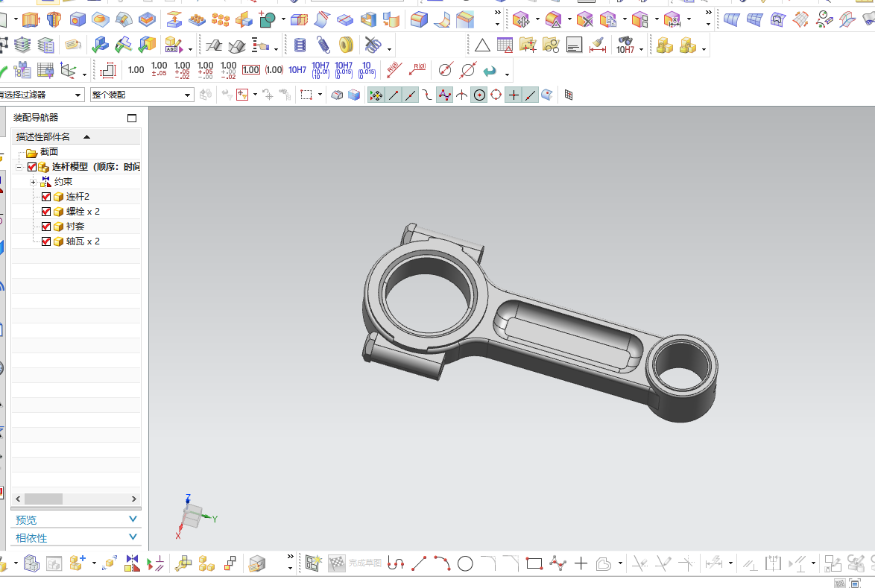Viewport: 875px width, 588px height.
Task: Expand the feature toolbar overflow chevron
Action: [498, 13]
